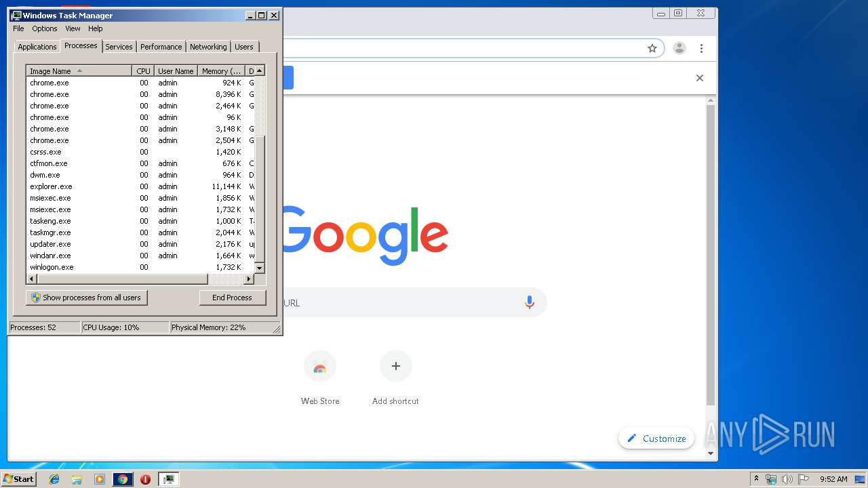
Task: Select the updater.exe process row
Action: coord(140,244)
